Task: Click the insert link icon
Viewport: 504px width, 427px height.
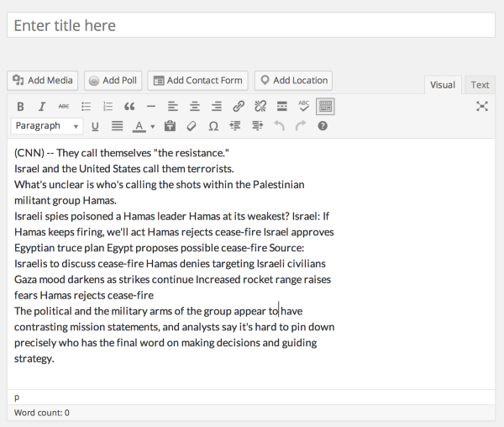Action: tap(238, 107)
